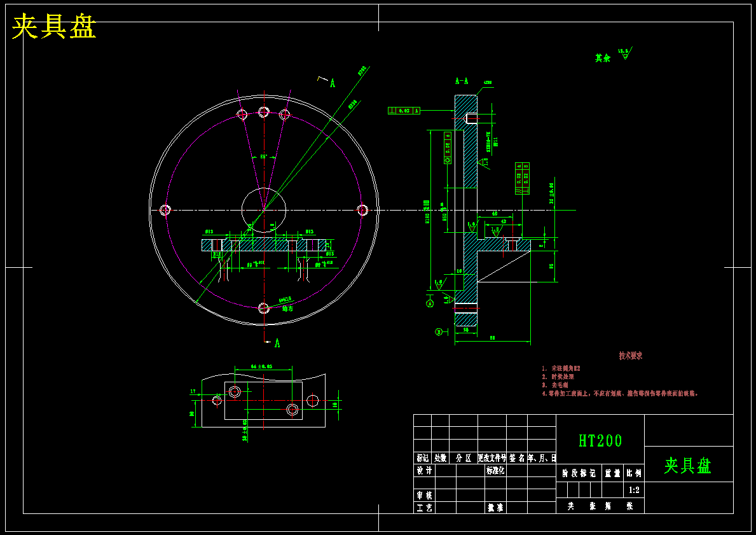This screenshot has width=756, height=535.
Task: Click the right hole on the horizontal centerline
Action: coord(362,210)
